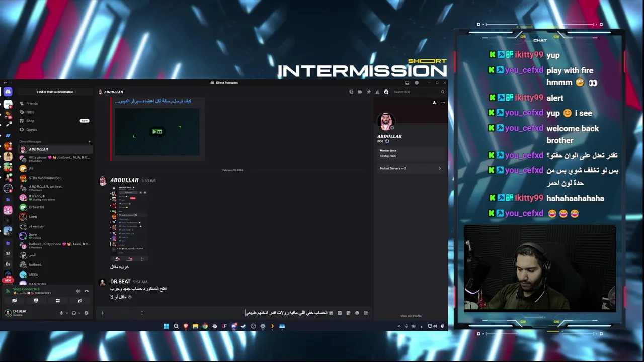Open Windows Start menu
644x362 pixels.
point(166,326)
